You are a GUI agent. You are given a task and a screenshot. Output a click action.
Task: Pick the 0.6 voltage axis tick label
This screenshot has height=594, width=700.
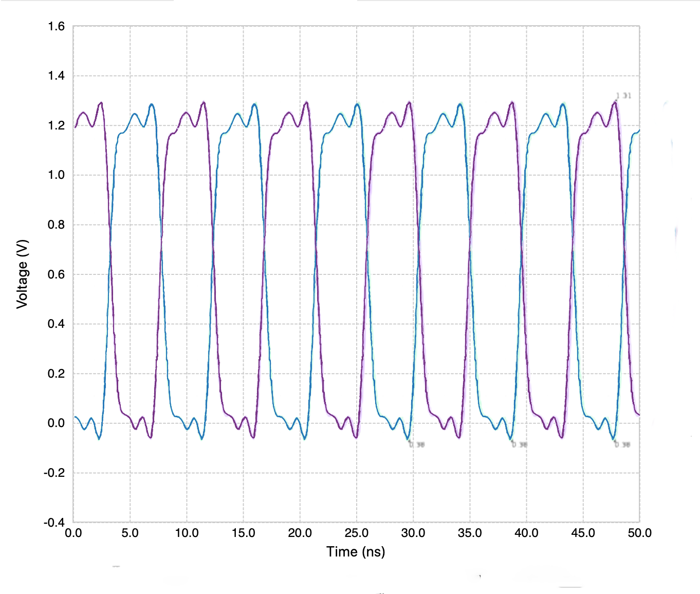57,274
